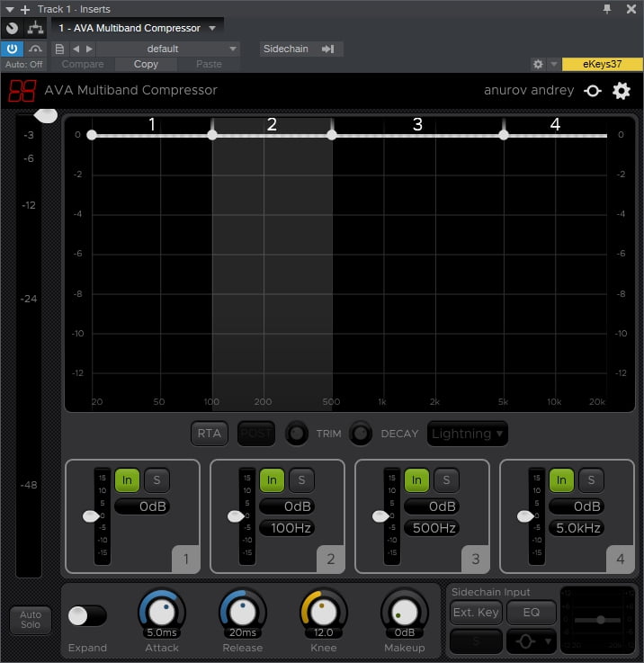This screenshot has height=663, width=644.
Task: Click the preset file icon
Action: (x=59, y=49)
